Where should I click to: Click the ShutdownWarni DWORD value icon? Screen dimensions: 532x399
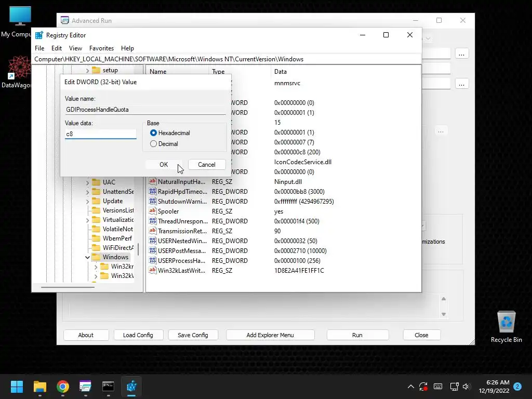point(153,201)
